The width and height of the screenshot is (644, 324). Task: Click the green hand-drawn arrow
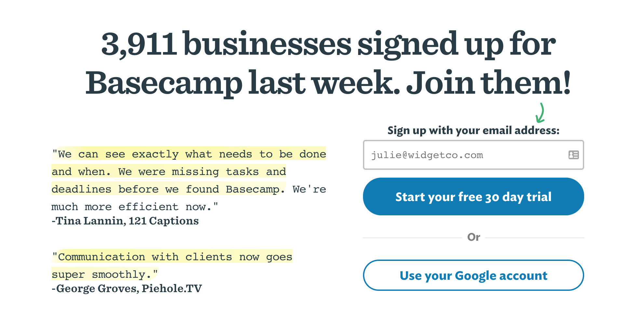[x=540, y=113]
